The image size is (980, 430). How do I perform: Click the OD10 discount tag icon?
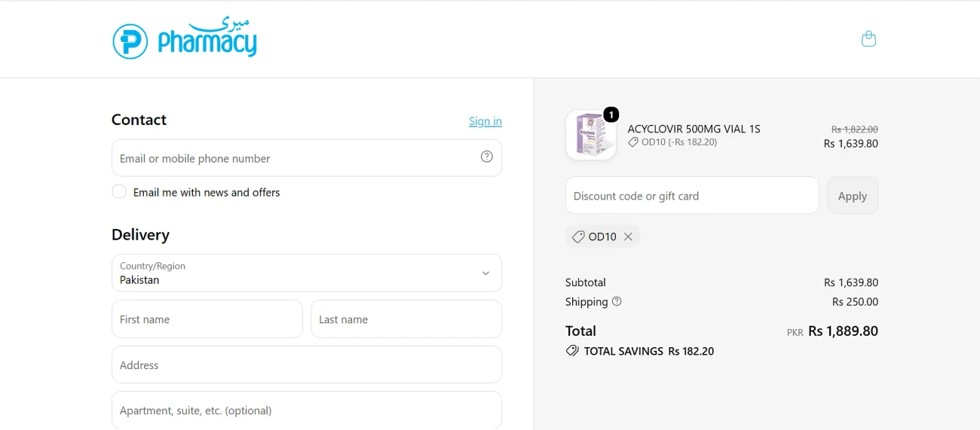(x=578, y=236)
